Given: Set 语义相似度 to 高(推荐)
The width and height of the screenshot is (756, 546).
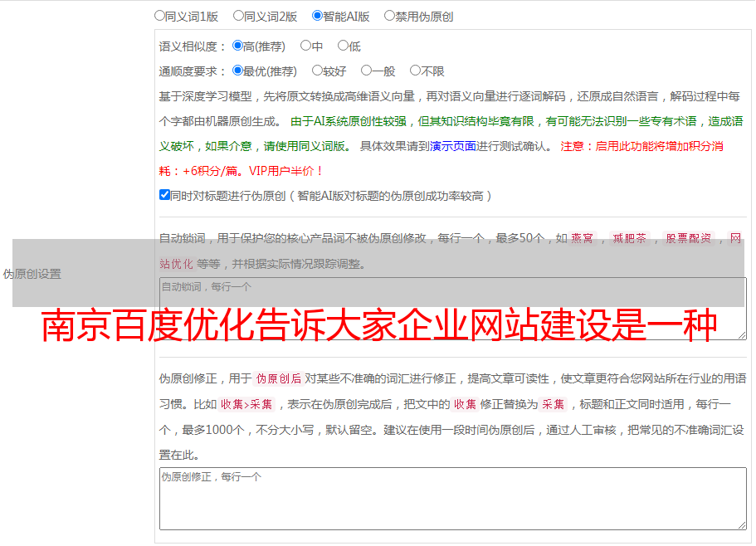Looking at the screenshot, I should pos(237,46).
